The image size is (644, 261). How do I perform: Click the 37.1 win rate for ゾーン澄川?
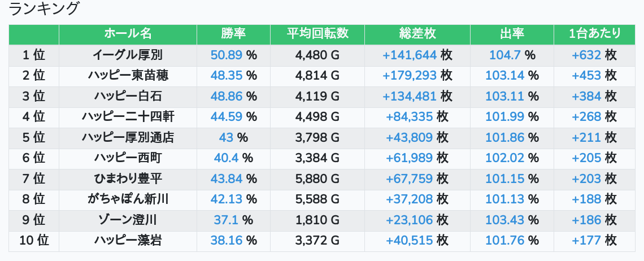(226, 220)
